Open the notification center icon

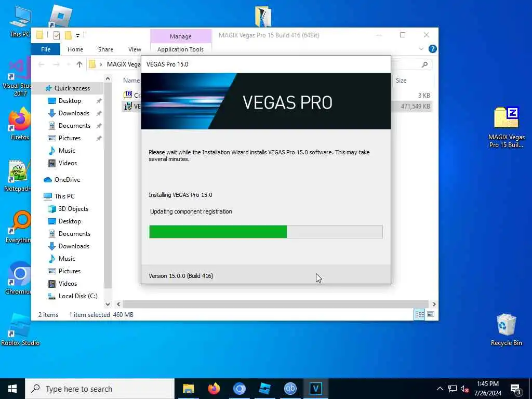(x=515, y=389)
